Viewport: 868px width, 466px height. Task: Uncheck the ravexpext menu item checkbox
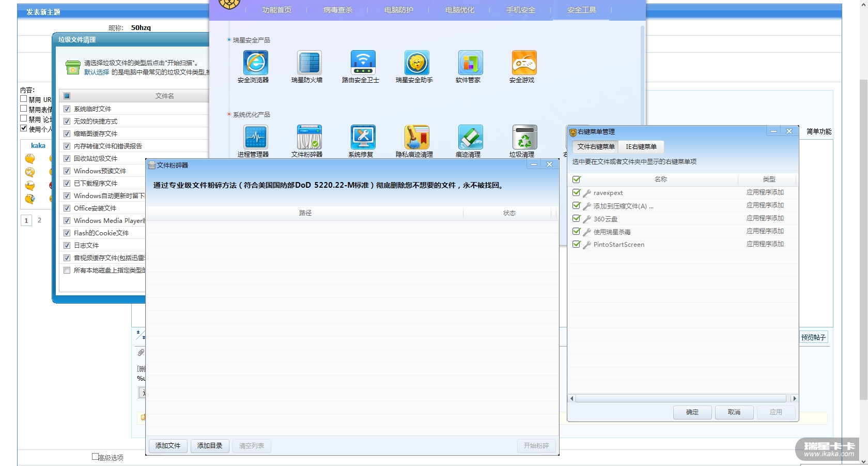point(577,192)
